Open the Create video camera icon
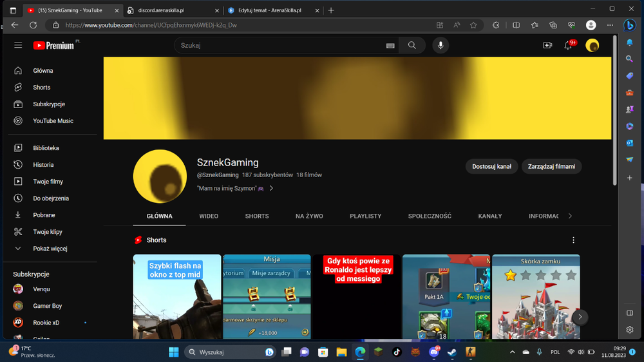This screenshot has width=644, height=362. (x=547, y=45)
